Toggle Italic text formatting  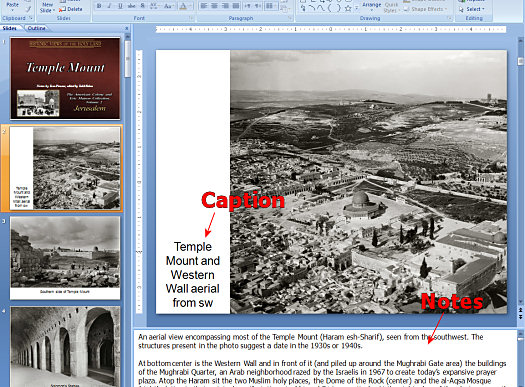coord(109,6)
